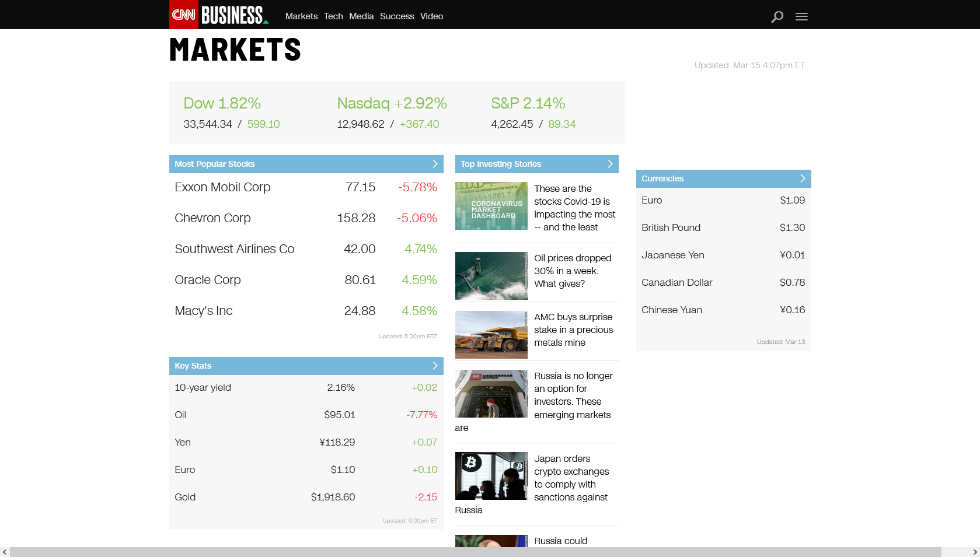Open the mining truck story thumbnail
Image resolution: width=980 pixels, height=557 pixels.
(491, 335)
